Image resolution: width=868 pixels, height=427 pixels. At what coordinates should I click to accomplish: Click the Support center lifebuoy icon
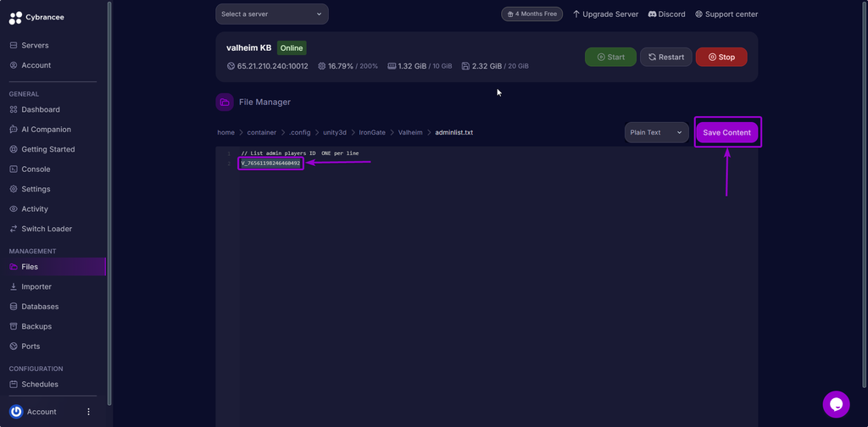[698, 14]
